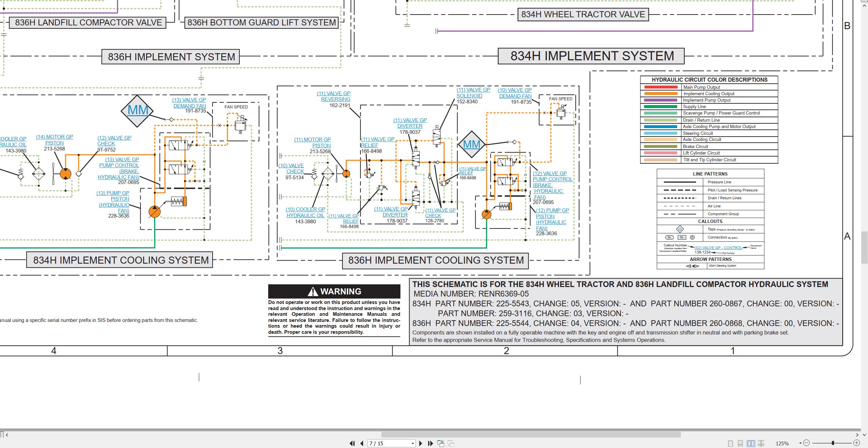Open the page number dropdown
This screenshot has height=448, width=868.
(413, 443)
